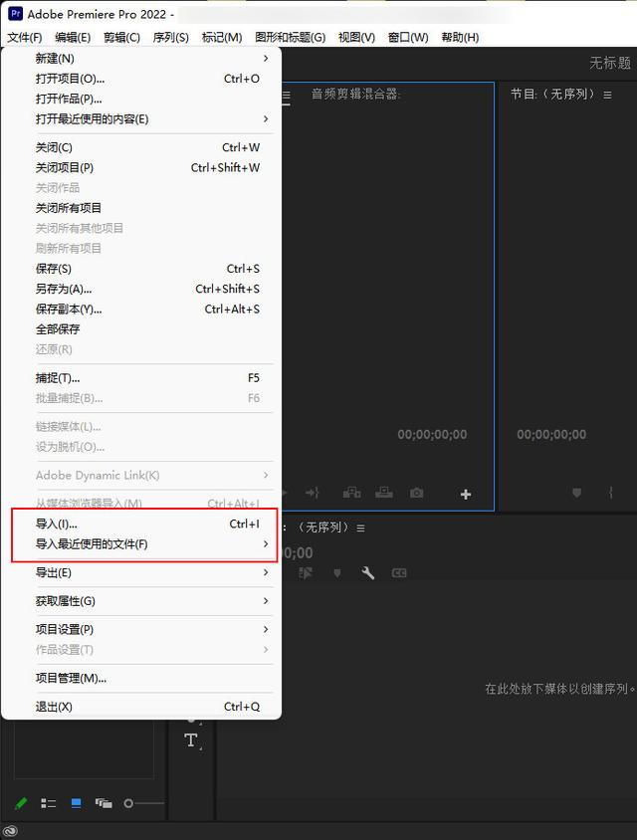Open the 视图(V) menu
Image resolution: width=637 pixels, height=840 pixels.
coord(356,37)
